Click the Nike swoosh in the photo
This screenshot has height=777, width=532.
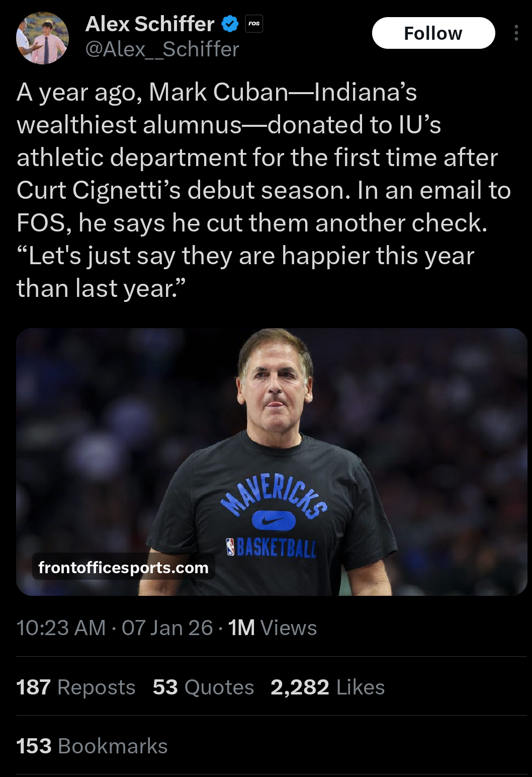274,521
